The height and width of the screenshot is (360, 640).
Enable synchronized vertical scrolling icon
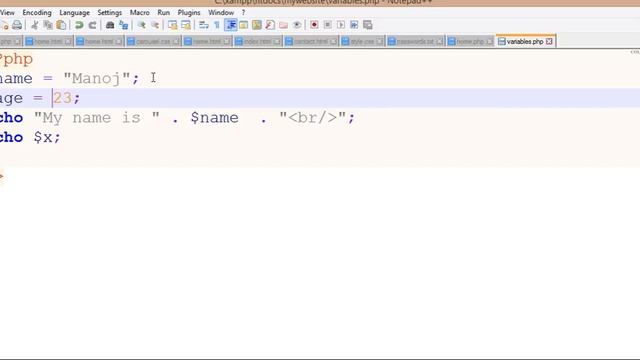[x=172, y=25]
